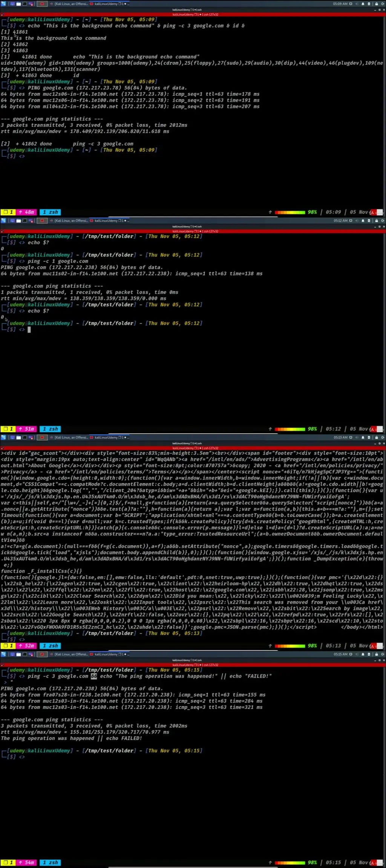
Task: Open file manager icon in the 05:09 AM panel
Action: pyautogui.click(x=18, y=4)
